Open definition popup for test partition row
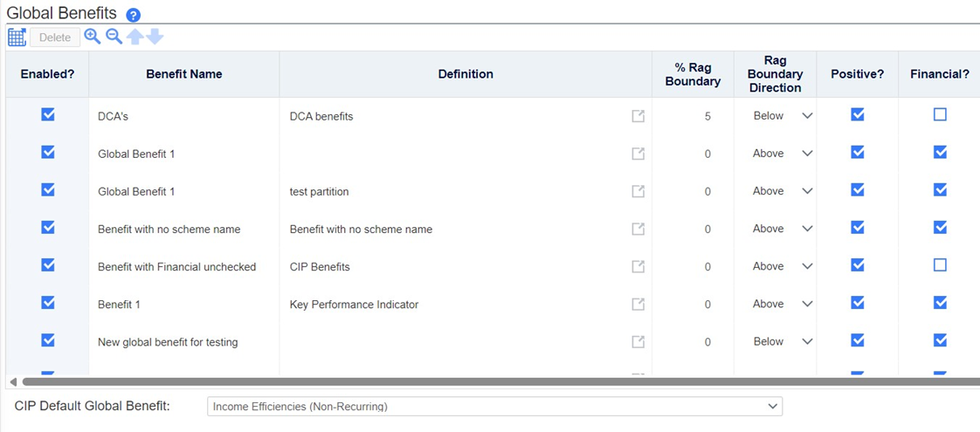Image resolution: width=980 pixels, height=432 pixels. [x=638, y=191]
